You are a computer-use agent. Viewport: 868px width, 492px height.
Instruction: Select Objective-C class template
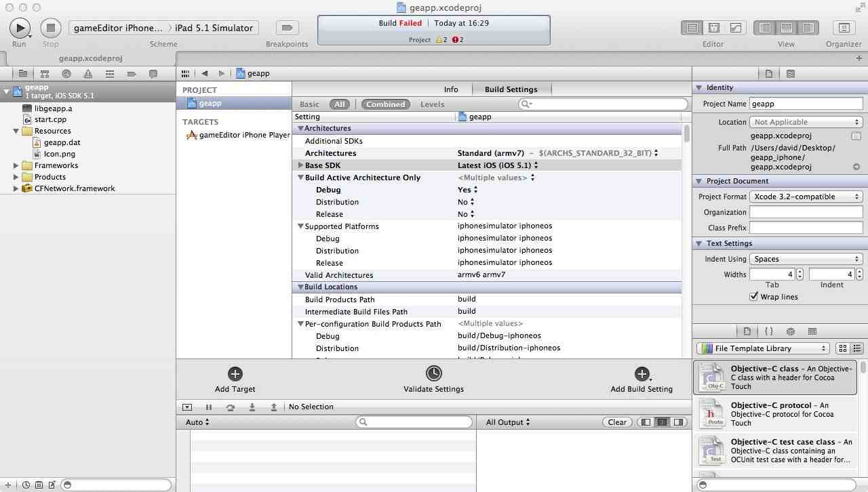click(x=776, y=377)
